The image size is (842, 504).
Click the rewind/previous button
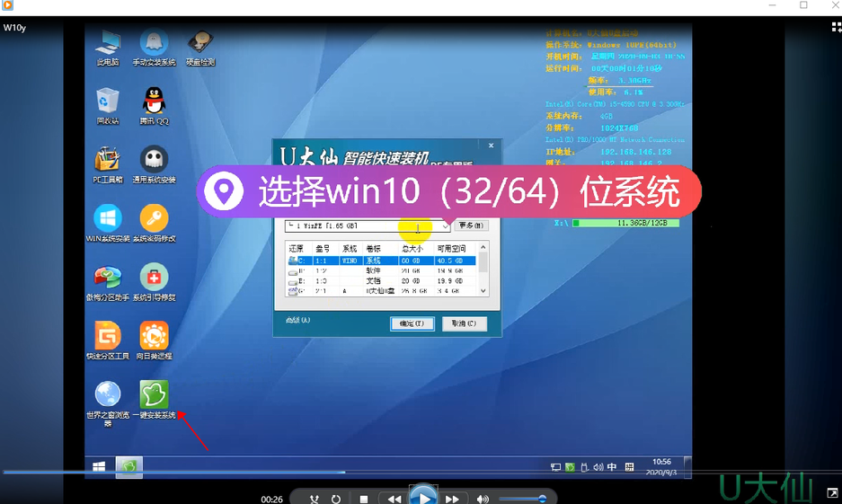coord(394,500)
